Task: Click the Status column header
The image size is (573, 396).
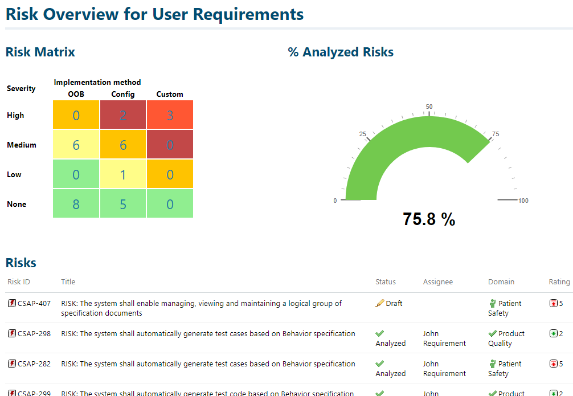Action: point(386,282)
